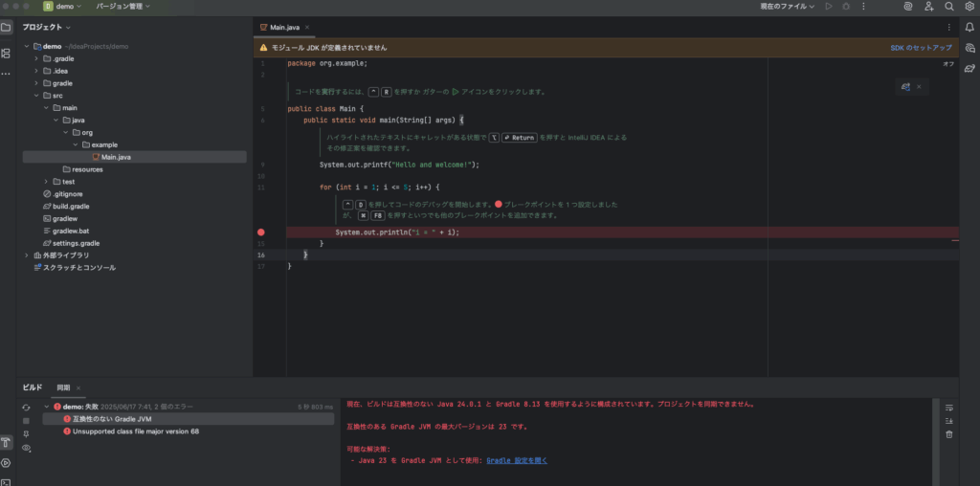Collapse the src folder
The image size is (980, 486).
[x=37, y=96]
